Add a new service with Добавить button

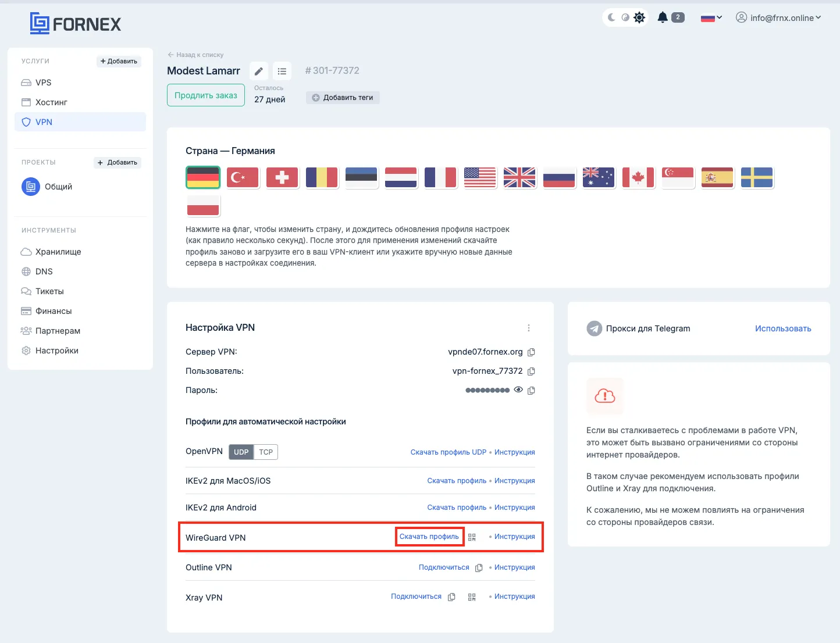coord(119,61)
